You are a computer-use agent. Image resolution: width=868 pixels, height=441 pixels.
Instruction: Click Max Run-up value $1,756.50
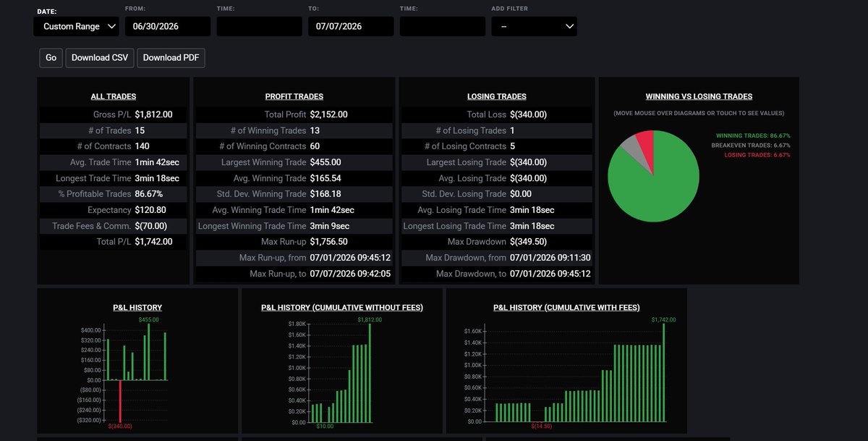point(329,242)
